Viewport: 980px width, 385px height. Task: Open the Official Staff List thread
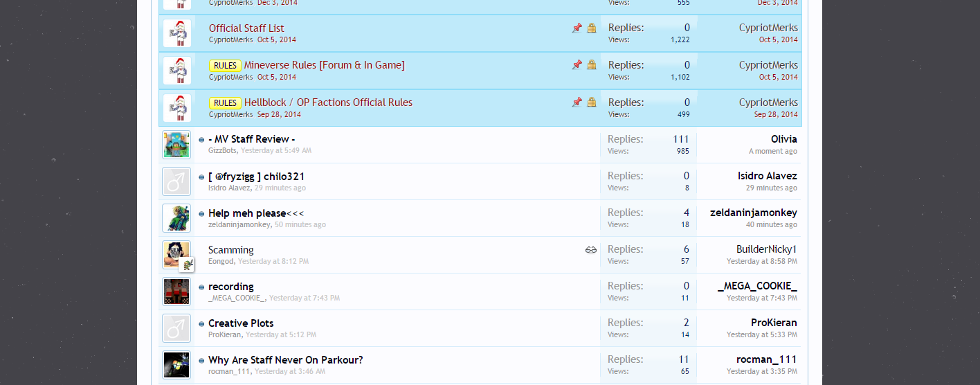pos(246,28)
